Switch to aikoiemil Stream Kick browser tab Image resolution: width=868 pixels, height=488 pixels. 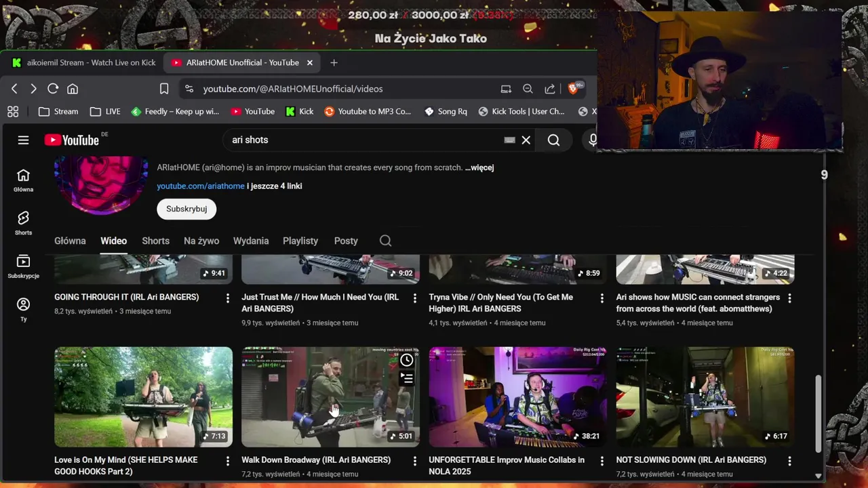(84, 62)
